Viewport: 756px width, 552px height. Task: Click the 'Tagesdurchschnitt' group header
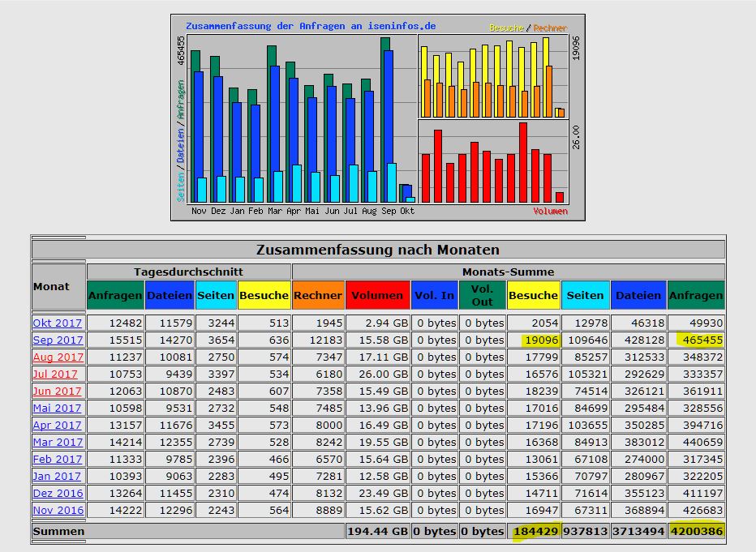coord(188,272)
